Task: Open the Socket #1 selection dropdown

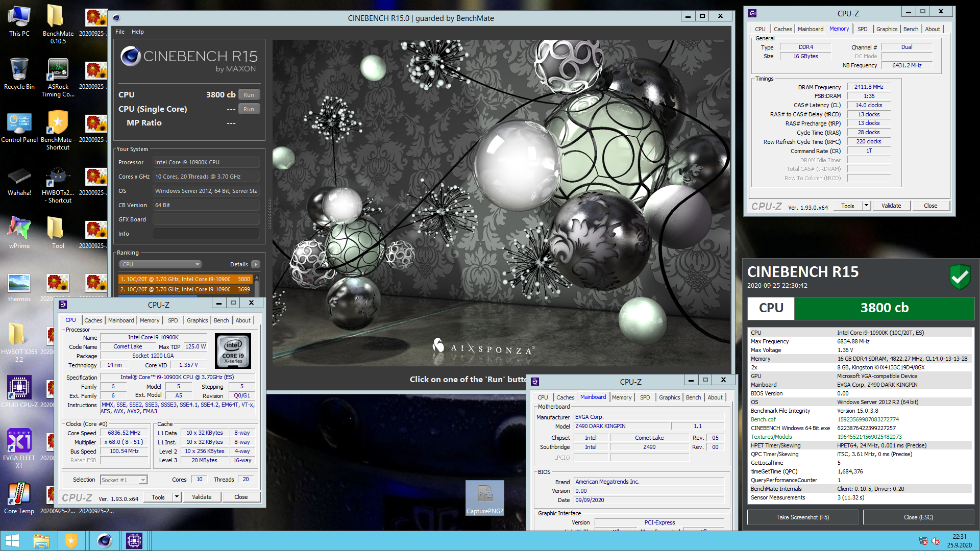Action: pos(124,480)
